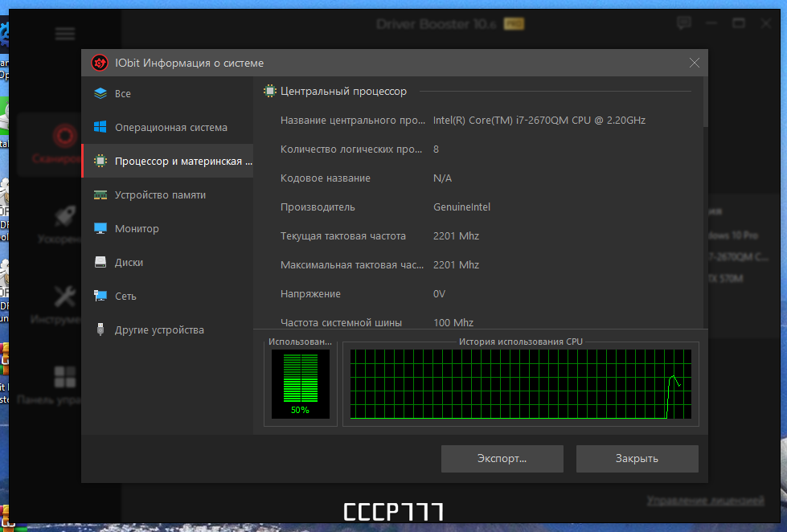
Task: Click the network icon beside Сеть
Action: click(x=100, y=296)
